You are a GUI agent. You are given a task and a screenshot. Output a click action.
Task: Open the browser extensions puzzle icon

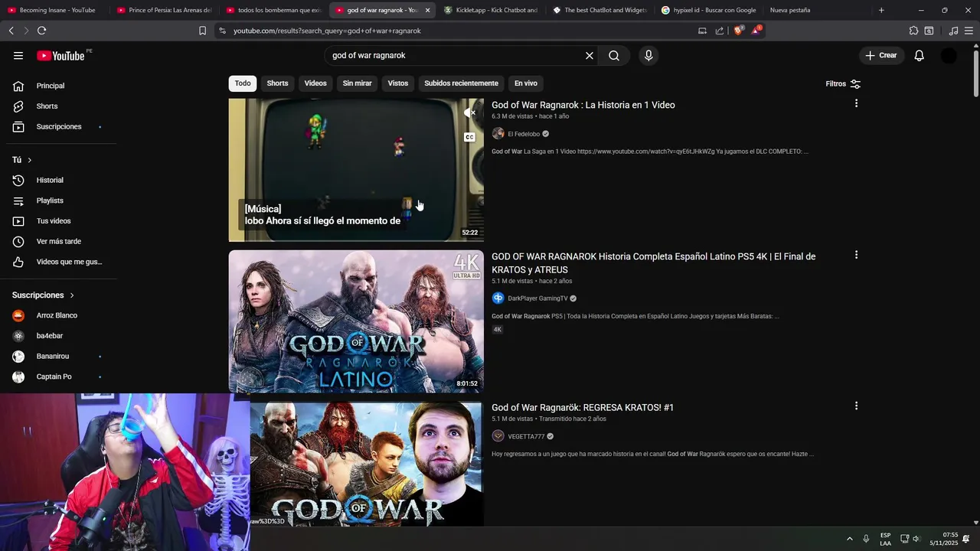tap(913, 31)
